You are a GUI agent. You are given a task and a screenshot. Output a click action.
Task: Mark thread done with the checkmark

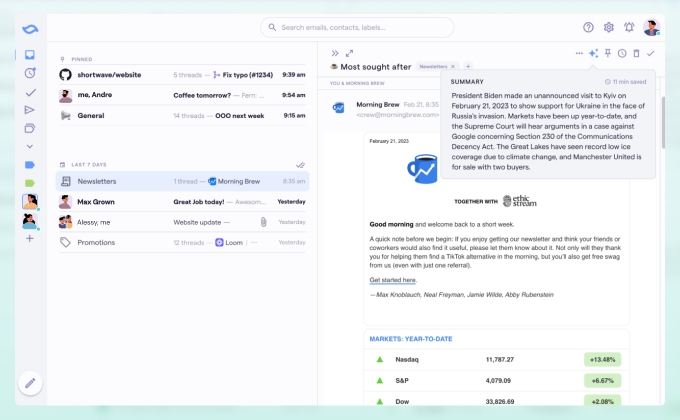tap(651, 53)
